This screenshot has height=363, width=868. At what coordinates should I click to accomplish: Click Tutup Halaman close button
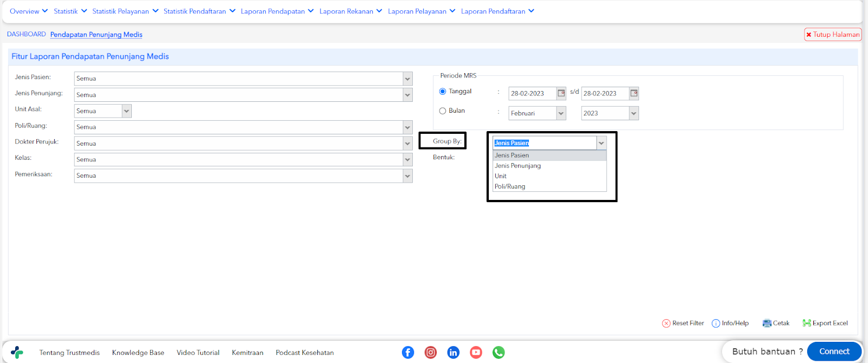(x=833, y=34)
